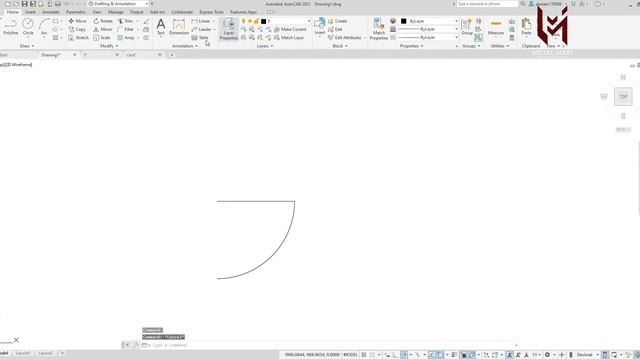Select the Arc drawing tool
Viewport: 640px width, 360px height.
tap(44, 27)
